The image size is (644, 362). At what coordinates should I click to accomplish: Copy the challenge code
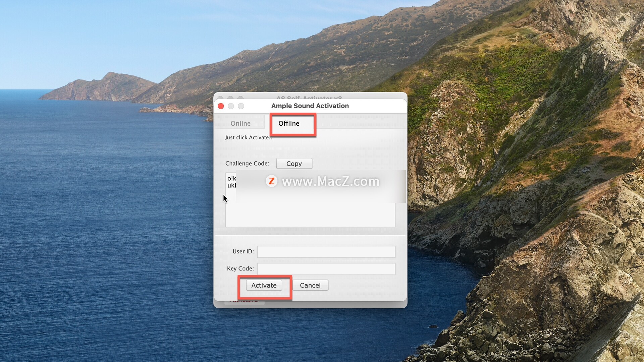click(294, 164)
